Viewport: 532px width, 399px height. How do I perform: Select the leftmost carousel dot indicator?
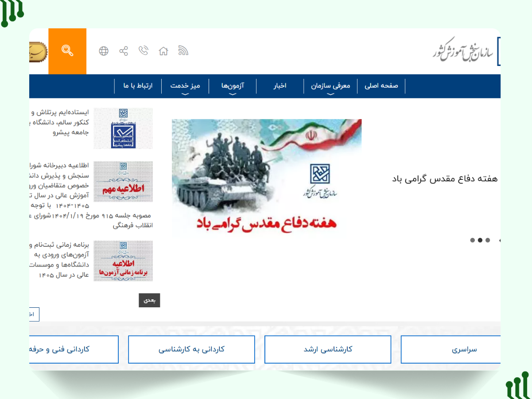coord(473,240)
